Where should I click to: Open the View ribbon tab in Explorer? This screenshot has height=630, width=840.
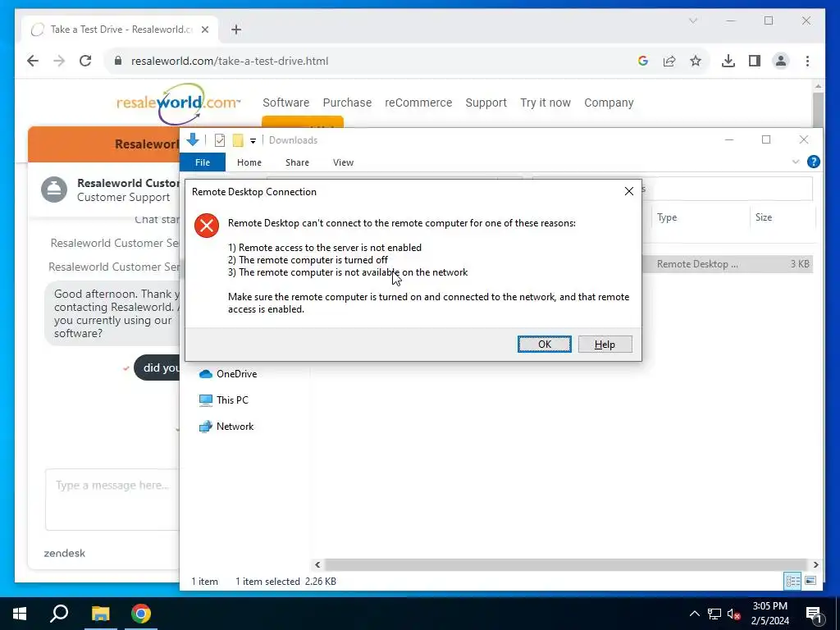point(343,162)
